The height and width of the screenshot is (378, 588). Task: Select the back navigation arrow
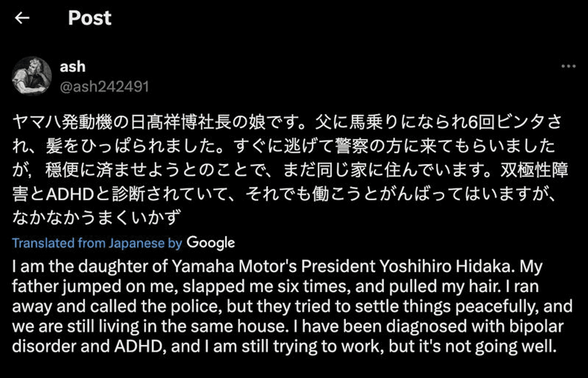22,18
